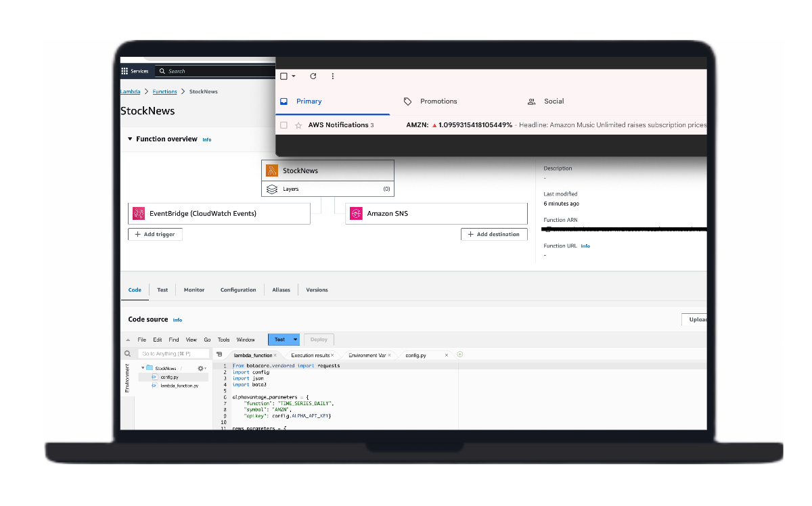The height and width of the screenshot is (506, 812).
Task: Select the AWS Notifications email checkbox
Action: click(x=284, y=125)
